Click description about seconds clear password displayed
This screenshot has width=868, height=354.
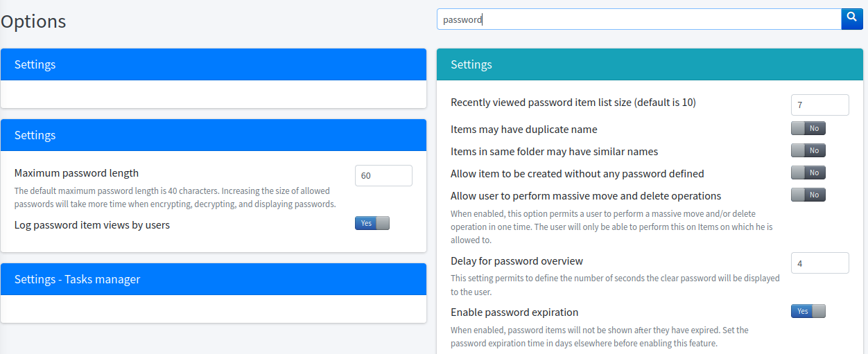click(x=615, y=285)
